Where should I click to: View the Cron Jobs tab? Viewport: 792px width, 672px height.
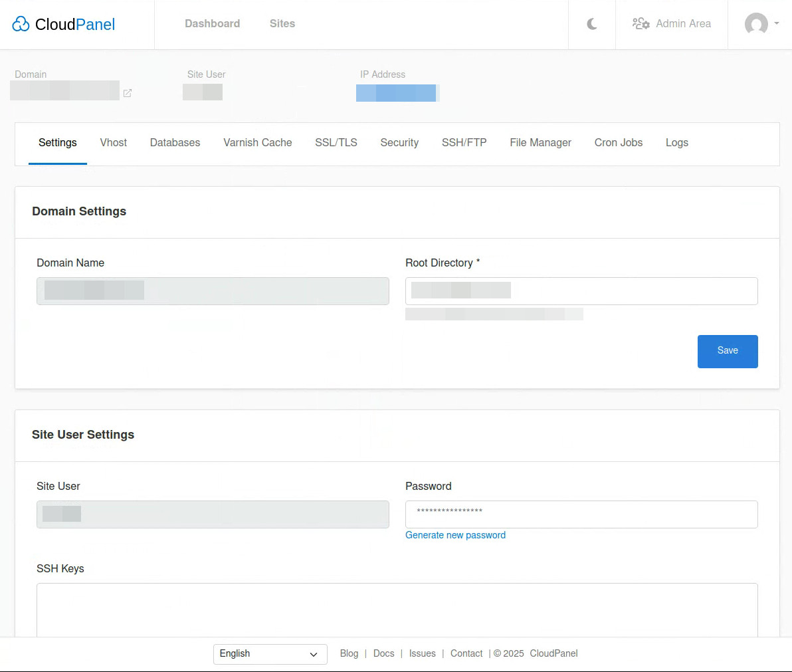tap(618, 142)
